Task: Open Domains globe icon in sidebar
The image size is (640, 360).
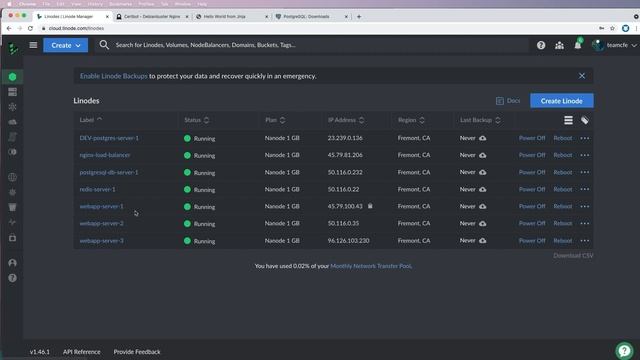Action: point(12,177)
